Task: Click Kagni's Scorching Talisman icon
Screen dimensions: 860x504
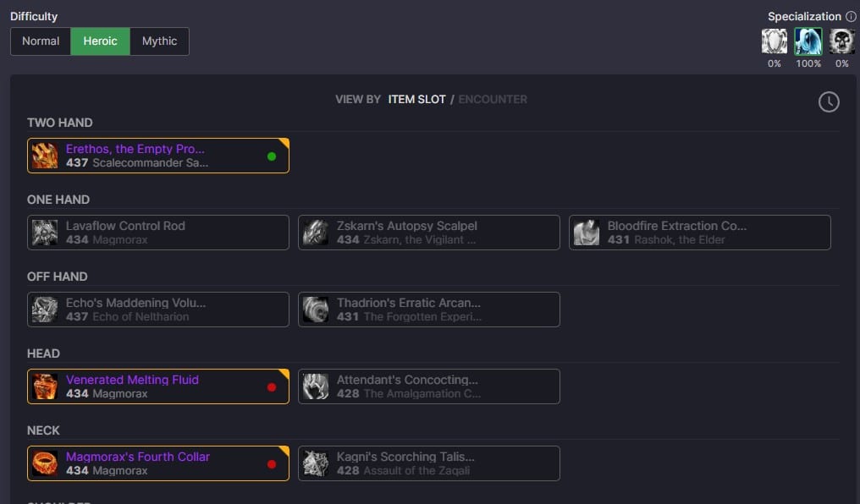Action: click(316, 463)
